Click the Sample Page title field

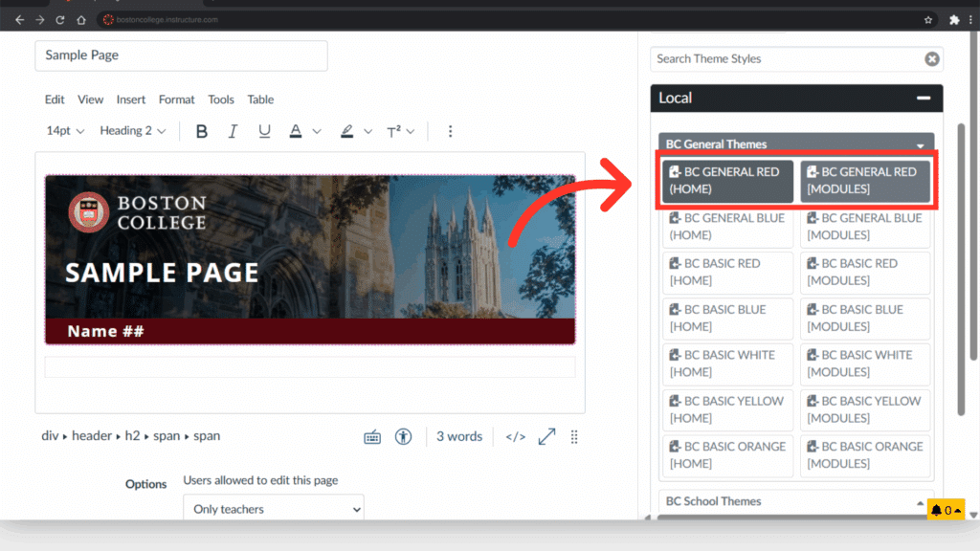point(181,55)
